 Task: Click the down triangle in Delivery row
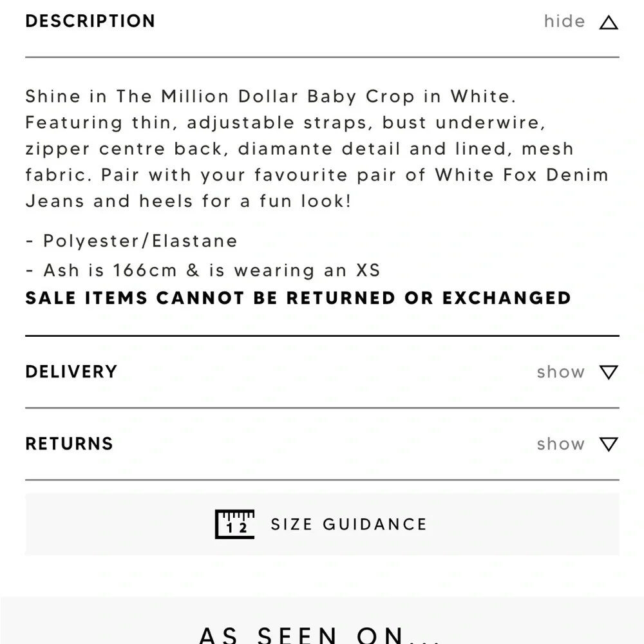pos(609,372)
